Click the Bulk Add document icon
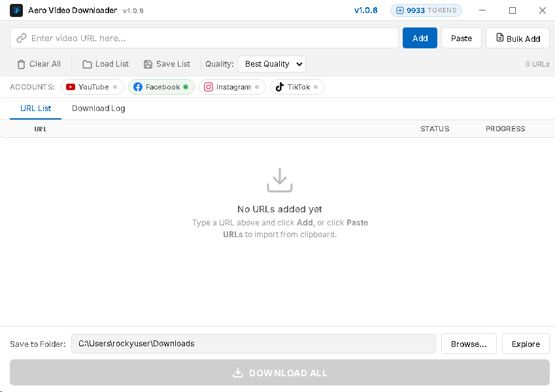This screenshot has height=392, width=555. pos(500,37)
